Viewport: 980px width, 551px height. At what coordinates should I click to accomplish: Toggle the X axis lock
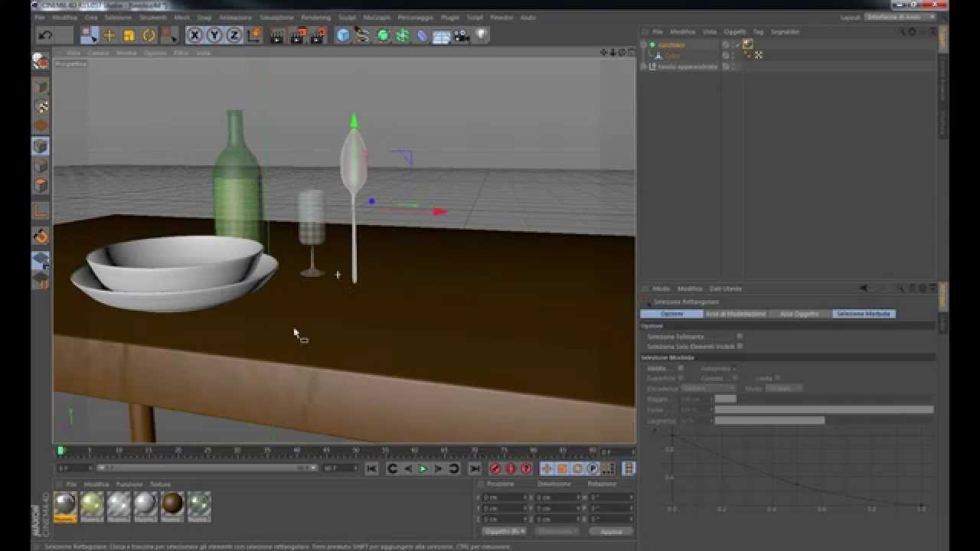(194, 35)
